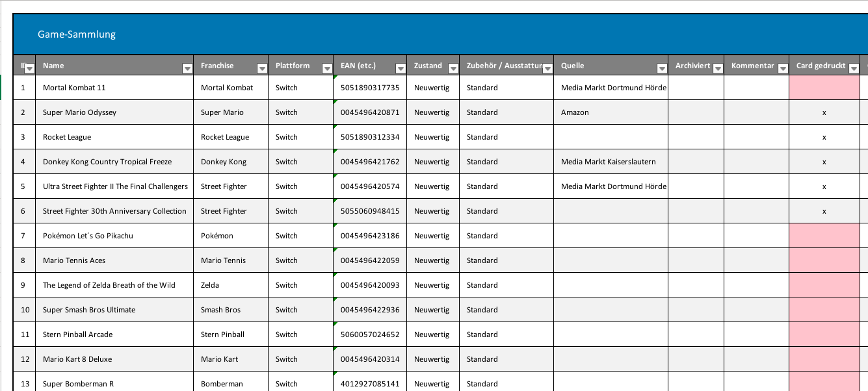Click the Amazon source cell
Screen dimensions: 868x391
click(x=611, y=112)
